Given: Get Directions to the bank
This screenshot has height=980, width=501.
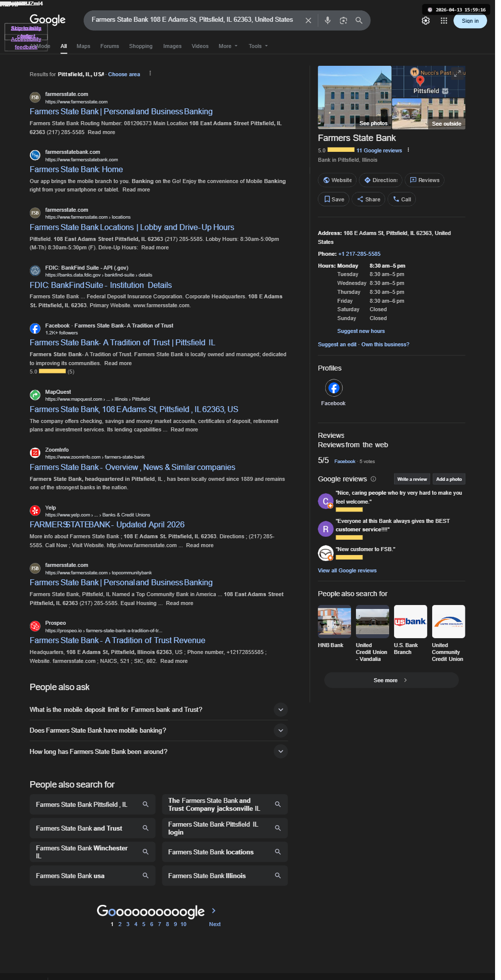Looking at the screenshot, I should [381, 180].
